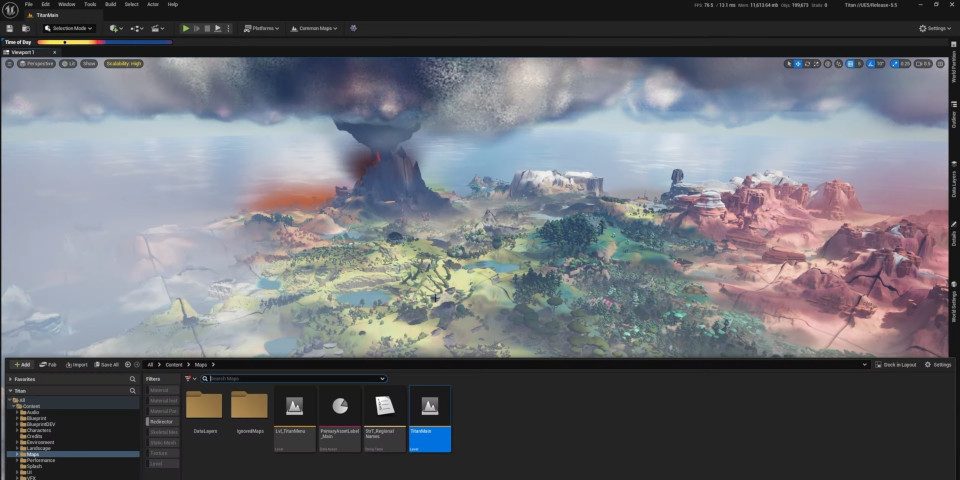
Task: Open the World Settings side panel tab
Action: [954, 301]
